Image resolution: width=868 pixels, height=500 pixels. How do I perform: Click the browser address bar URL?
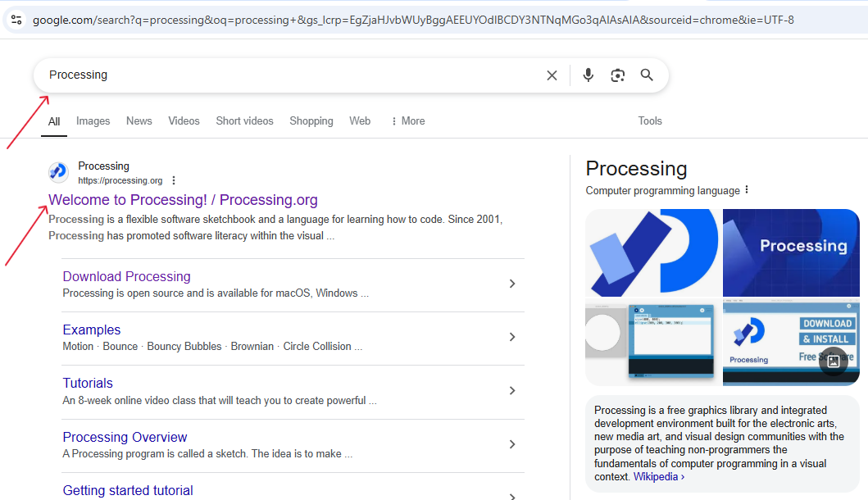(413, 20)
